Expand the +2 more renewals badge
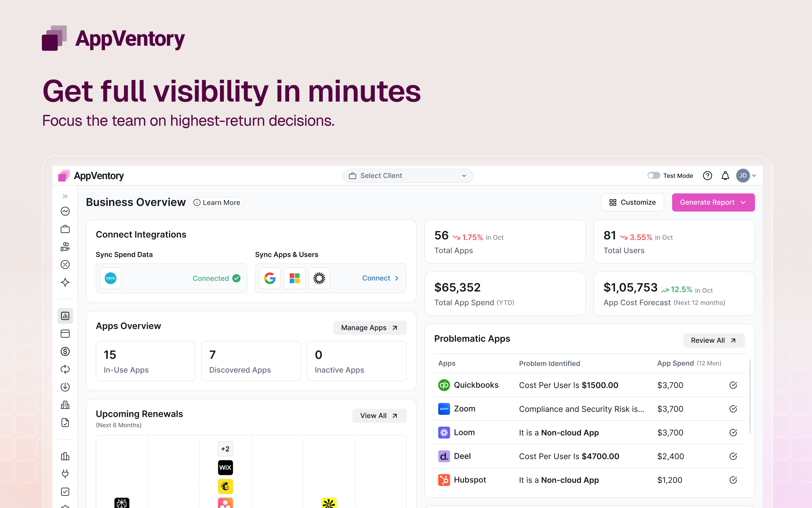The image size is (812, 508). point(225,449)
